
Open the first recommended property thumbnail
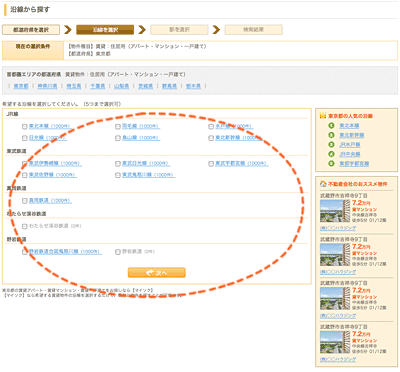[335, 211]
